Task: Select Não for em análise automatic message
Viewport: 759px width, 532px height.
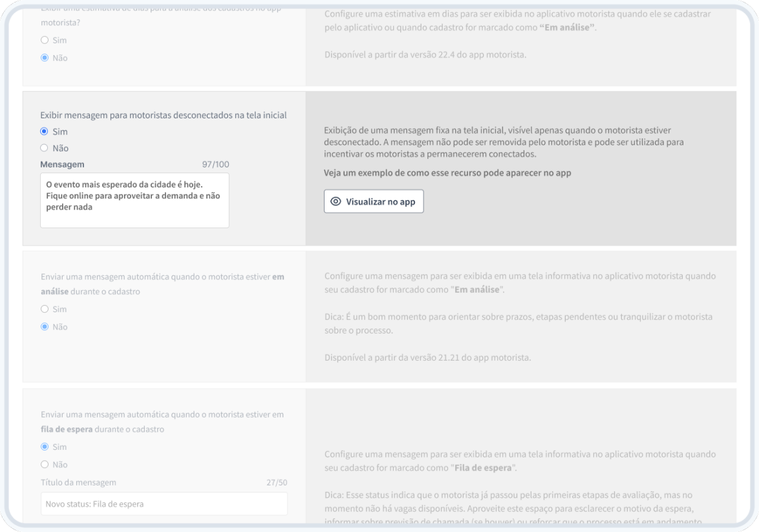Action: point(45,326)
